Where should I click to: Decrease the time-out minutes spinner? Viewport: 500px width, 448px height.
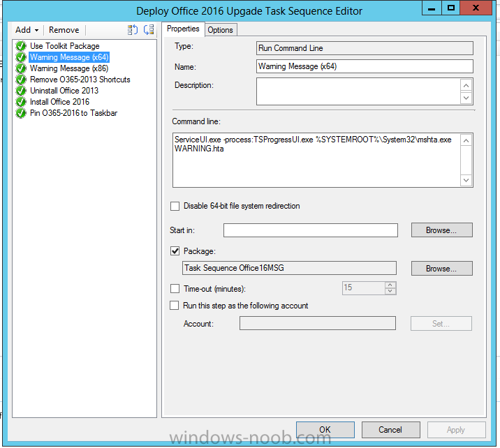(390, 291)
